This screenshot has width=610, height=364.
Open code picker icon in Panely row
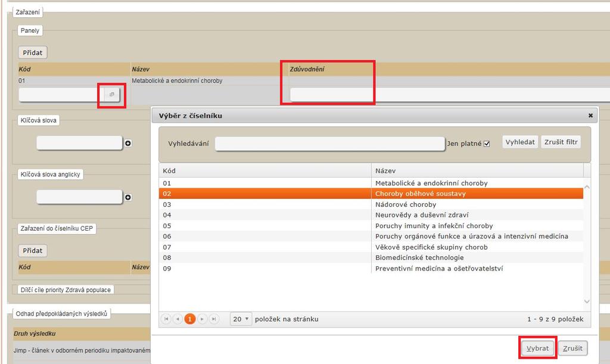pos(112,95)
